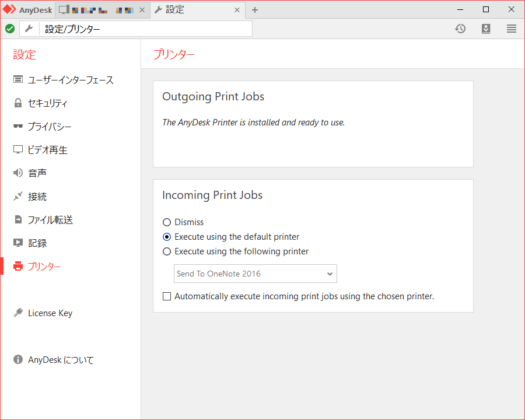
Task: Click the sunglasses icon for プライバシー
Action: [x=18, y=126]
